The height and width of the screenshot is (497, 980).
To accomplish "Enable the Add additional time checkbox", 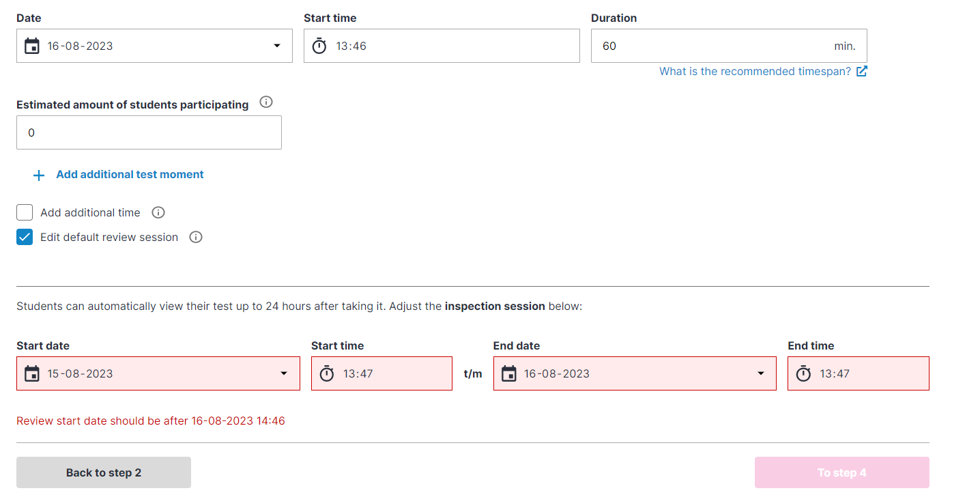I will pyautogui.click(x=25, y=212).
